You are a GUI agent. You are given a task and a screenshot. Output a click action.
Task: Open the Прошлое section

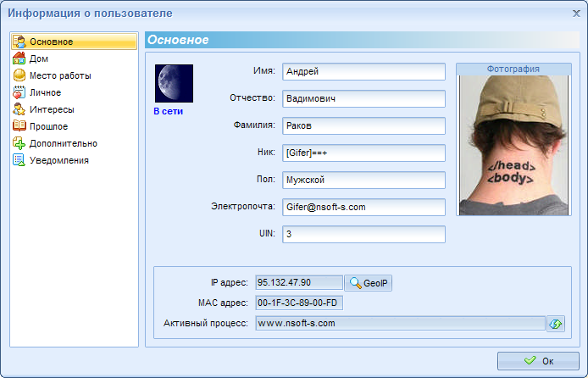75,126
